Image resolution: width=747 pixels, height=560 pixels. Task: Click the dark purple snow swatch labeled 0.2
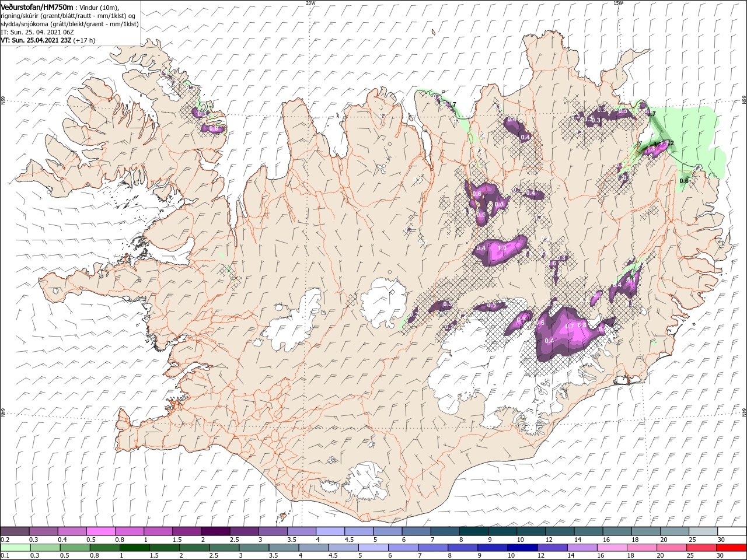point(15,531)
